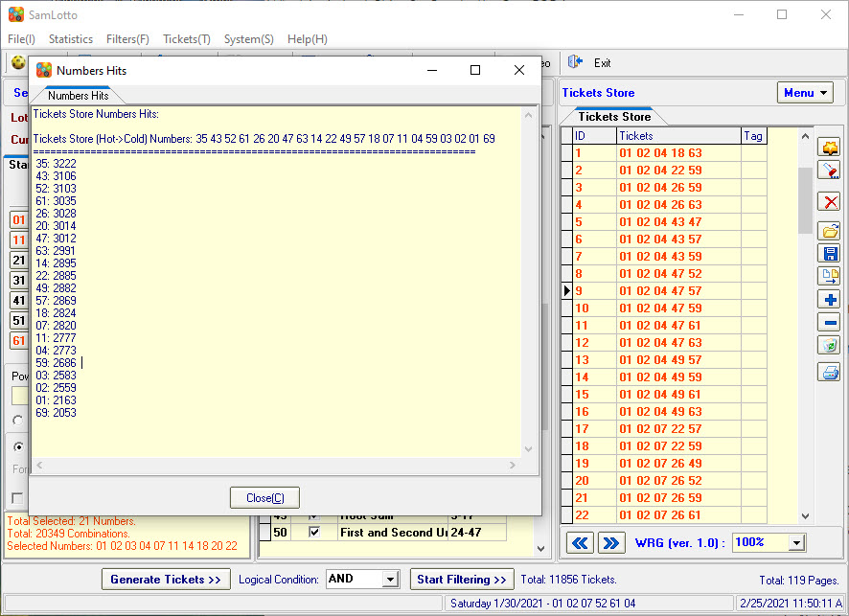
Task: Click the blue plus add ticket icon
Action: click(x=829, y=299)
